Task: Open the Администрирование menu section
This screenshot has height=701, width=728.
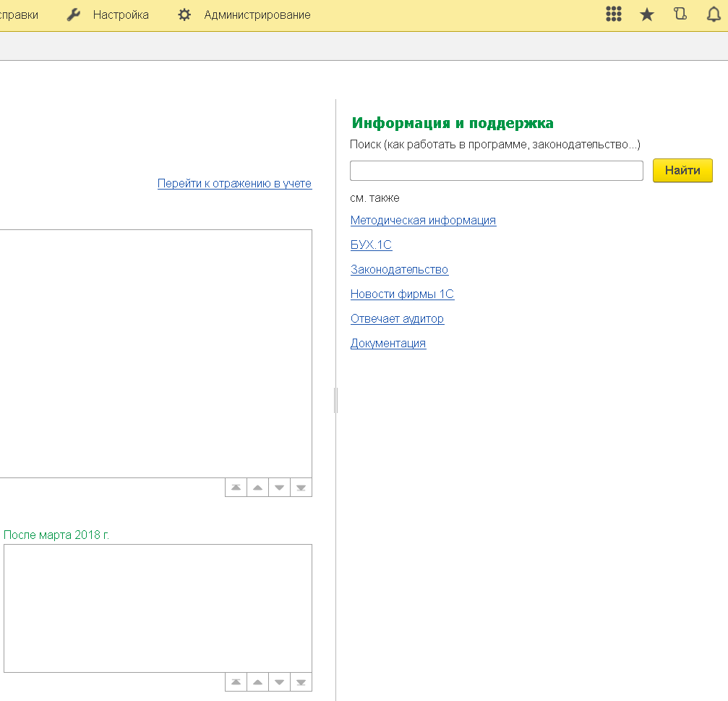Action: tap(257, 15)
